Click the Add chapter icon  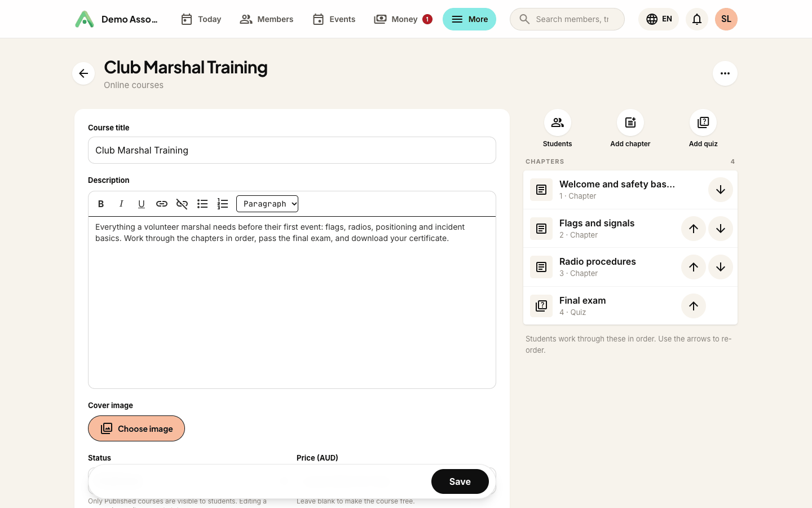coord(630,122)
